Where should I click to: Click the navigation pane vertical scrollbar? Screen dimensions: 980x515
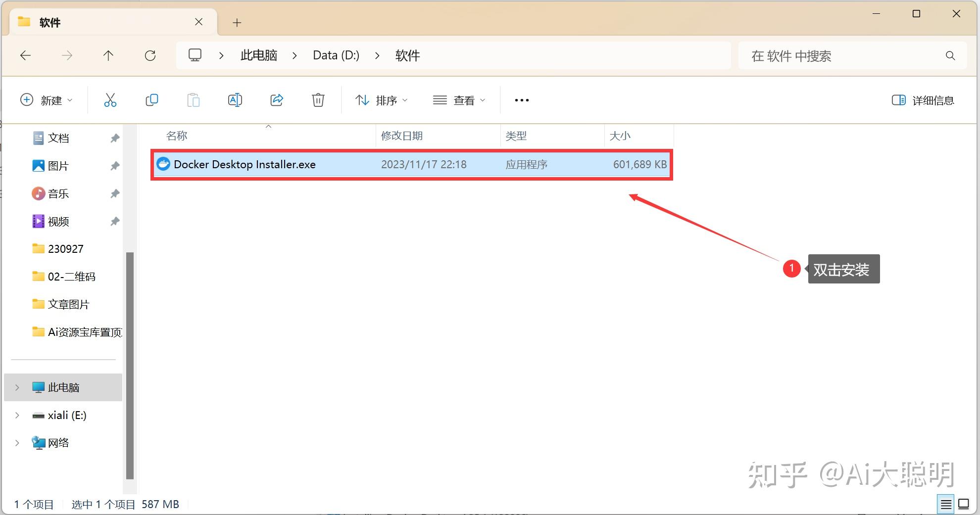pos(130,366)
